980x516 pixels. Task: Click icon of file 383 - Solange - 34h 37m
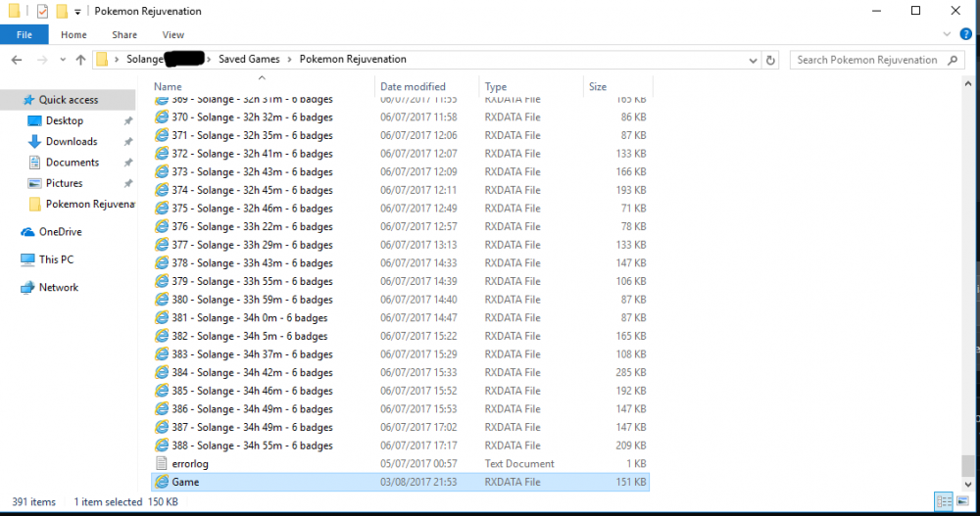[x=162, y=354]
